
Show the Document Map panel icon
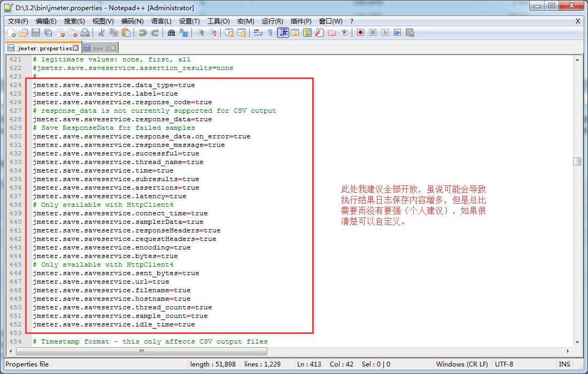click(x=307, y=33)
